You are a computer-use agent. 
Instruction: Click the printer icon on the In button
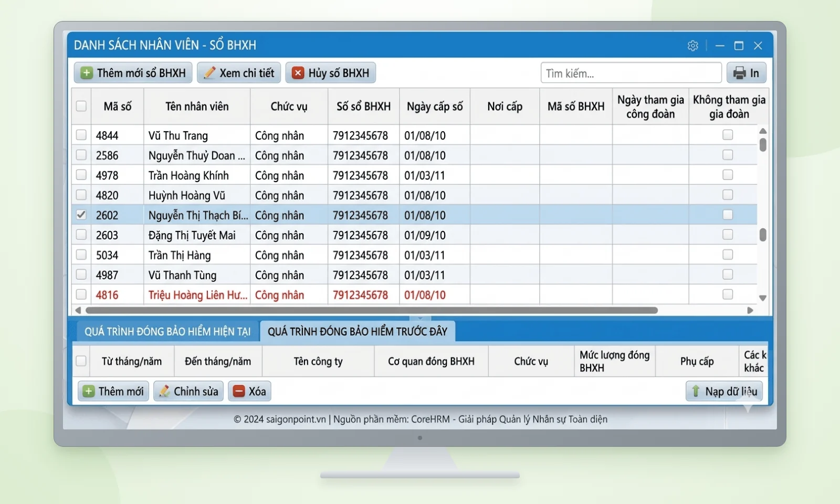tap(740, 73)
